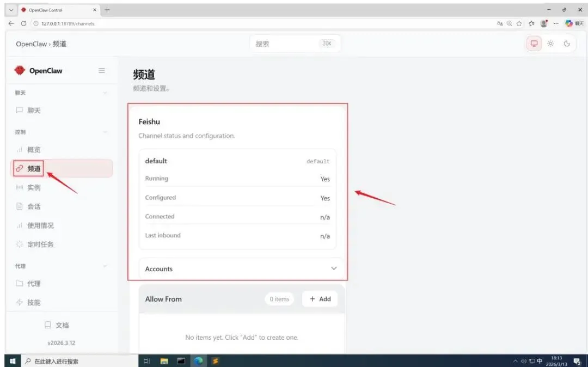The height and width of the screenshot is (367, 588).
Task: Open the notification center icon
Action: pos(577,362)
